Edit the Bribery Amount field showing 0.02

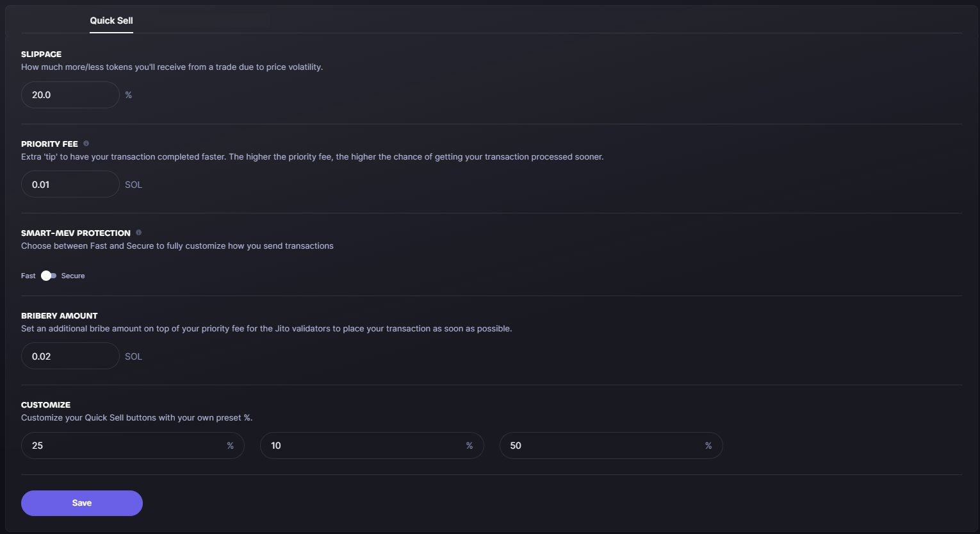point(70,356)
